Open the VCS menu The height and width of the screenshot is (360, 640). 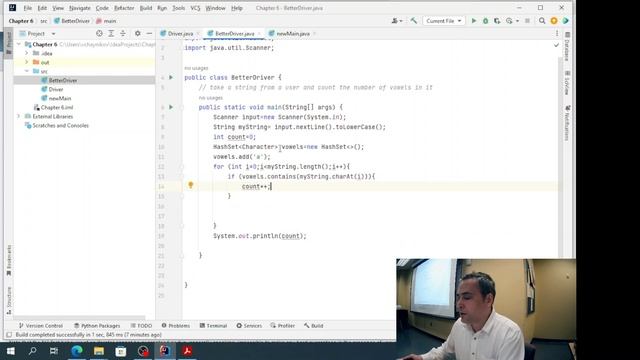tap(195, 8)
